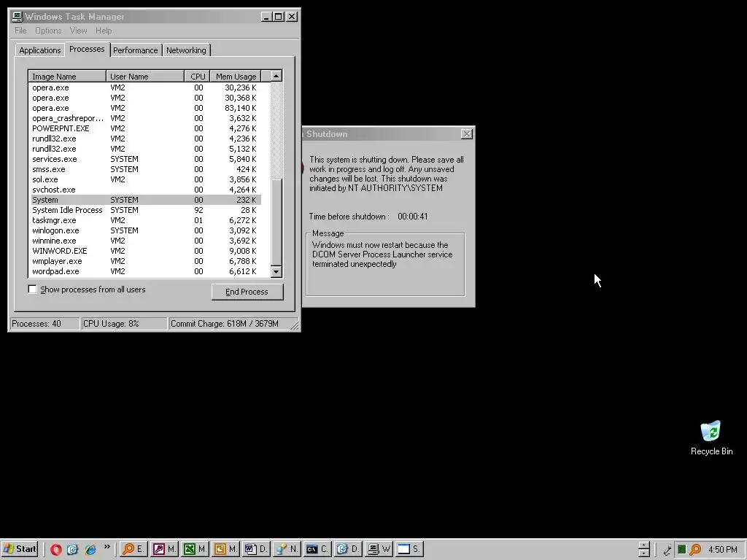Launch Internet Explorer from quick launch

[x=90, y=549]
